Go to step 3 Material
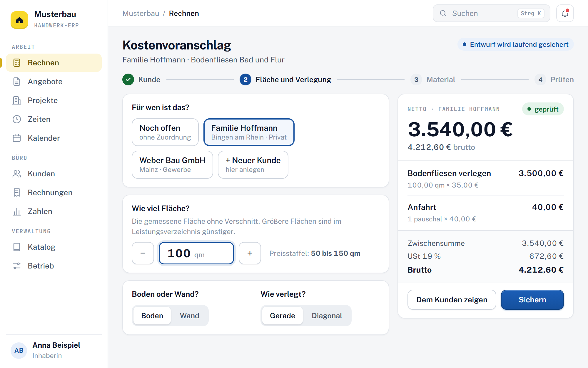The image size is (588, 368). coord(433,79)
